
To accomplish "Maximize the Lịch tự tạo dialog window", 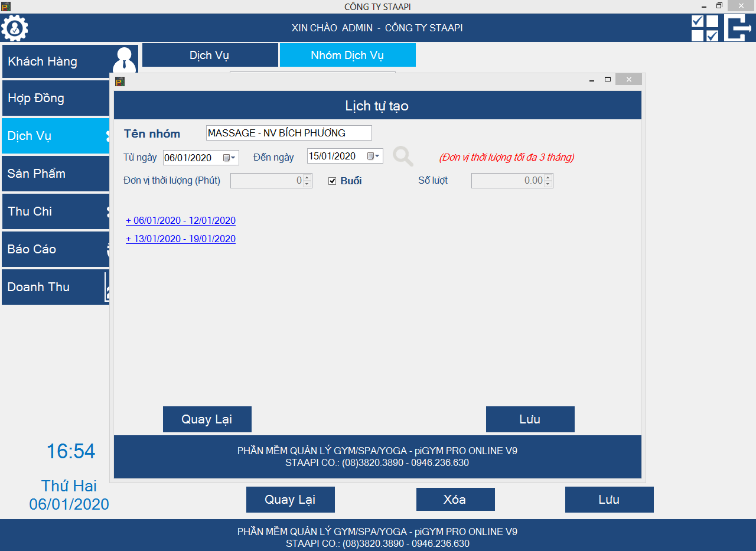I will click(x=607, y=79).
